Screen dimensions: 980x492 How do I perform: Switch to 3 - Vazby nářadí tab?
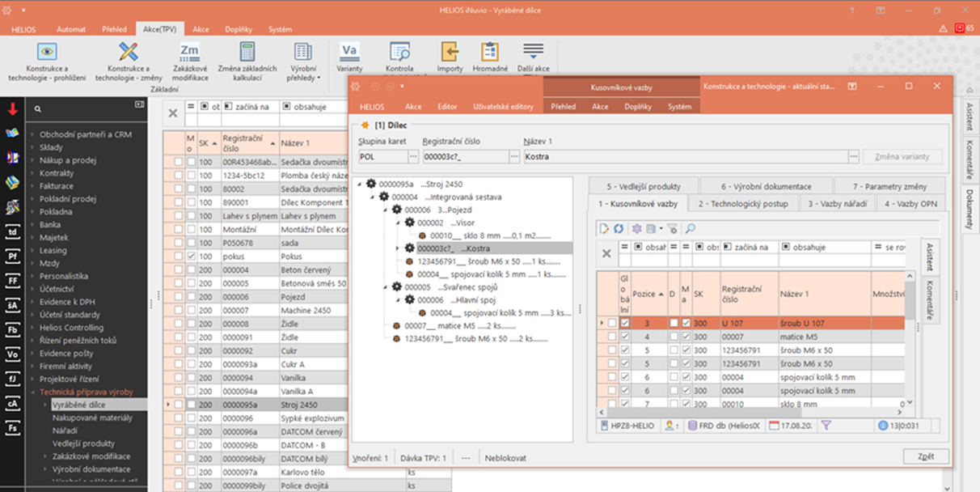(837, 203)
